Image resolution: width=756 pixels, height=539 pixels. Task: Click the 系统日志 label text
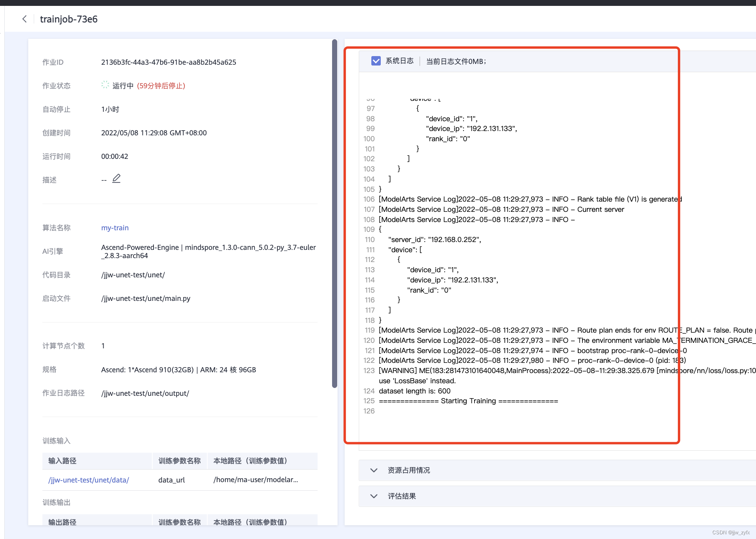click(x=399, y=61)
